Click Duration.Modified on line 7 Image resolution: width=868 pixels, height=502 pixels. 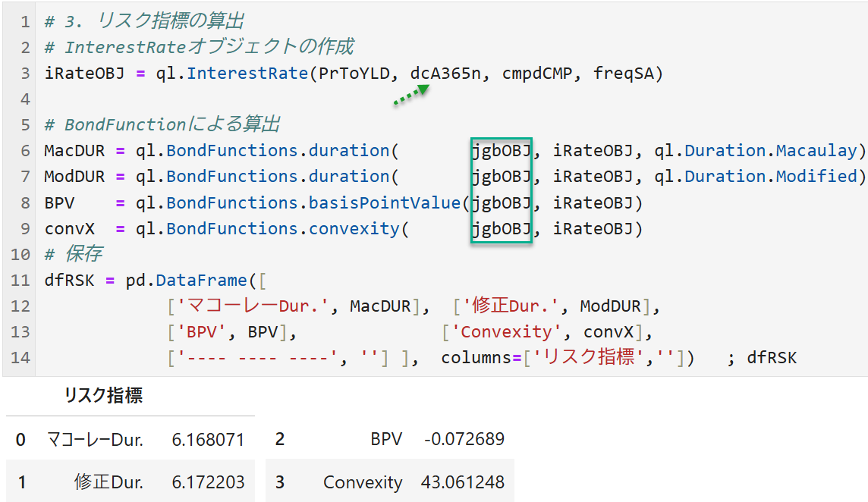click(771, 177)
